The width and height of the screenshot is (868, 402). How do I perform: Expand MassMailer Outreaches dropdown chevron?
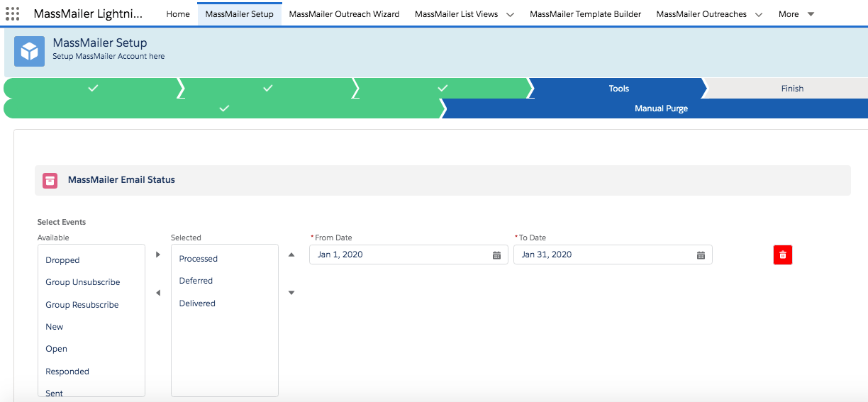759,14
